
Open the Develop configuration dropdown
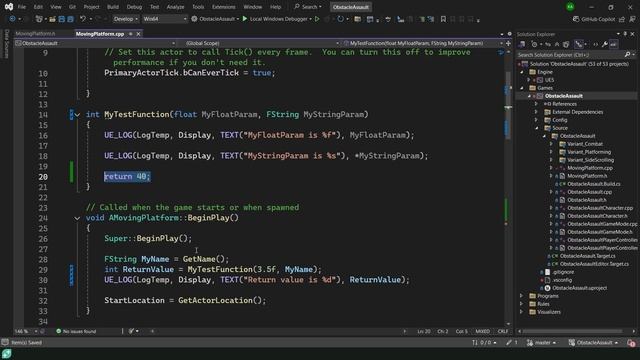(125, 19)
